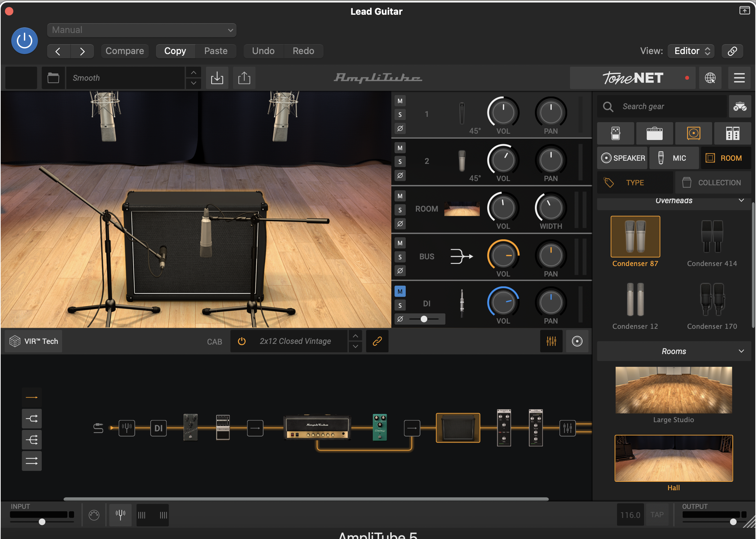This screenshot has height=539, width=756.
Task: Click the ROOM channel room thumbnail
Action: click(462, 209)
